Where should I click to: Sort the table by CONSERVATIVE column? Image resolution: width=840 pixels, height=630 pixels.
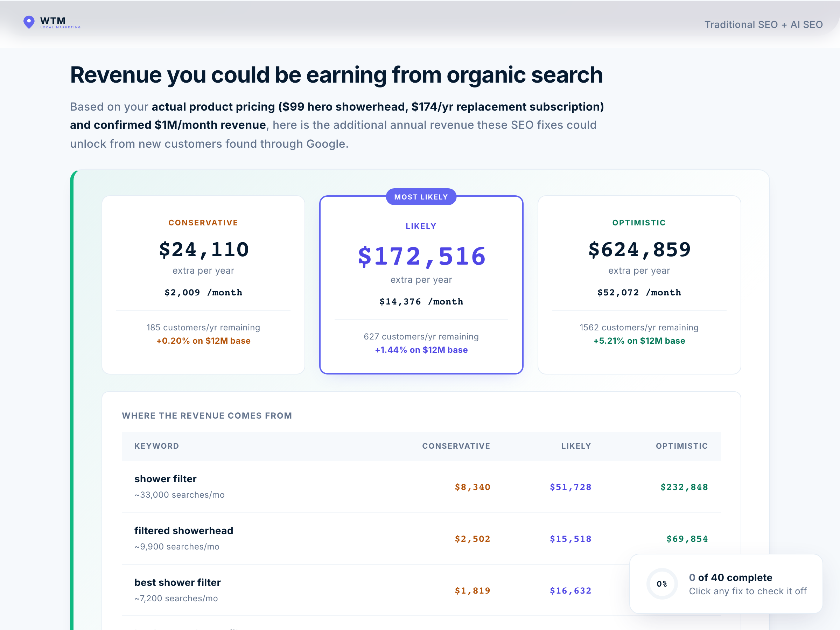click(x=456, y=446)
